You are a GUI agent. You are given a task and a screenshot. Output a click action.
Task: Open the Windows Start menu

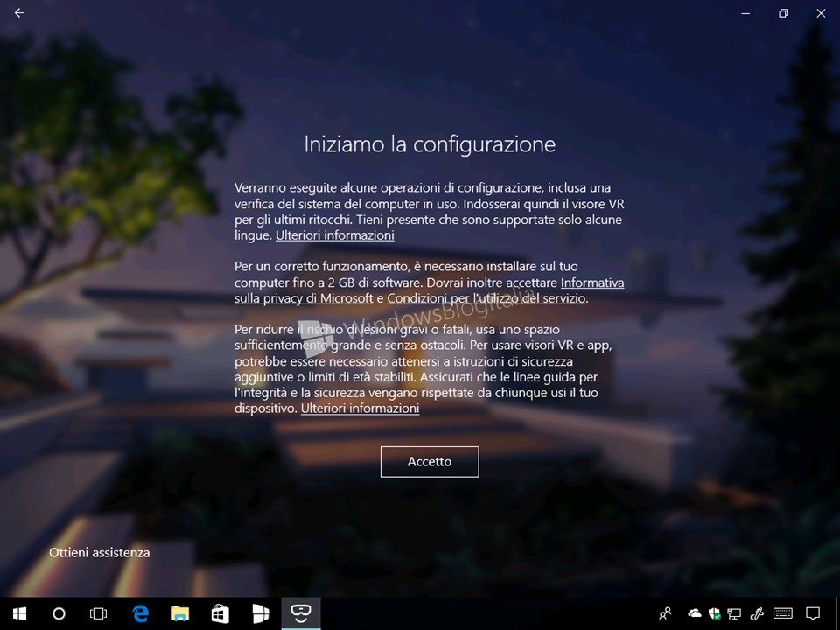20,613
